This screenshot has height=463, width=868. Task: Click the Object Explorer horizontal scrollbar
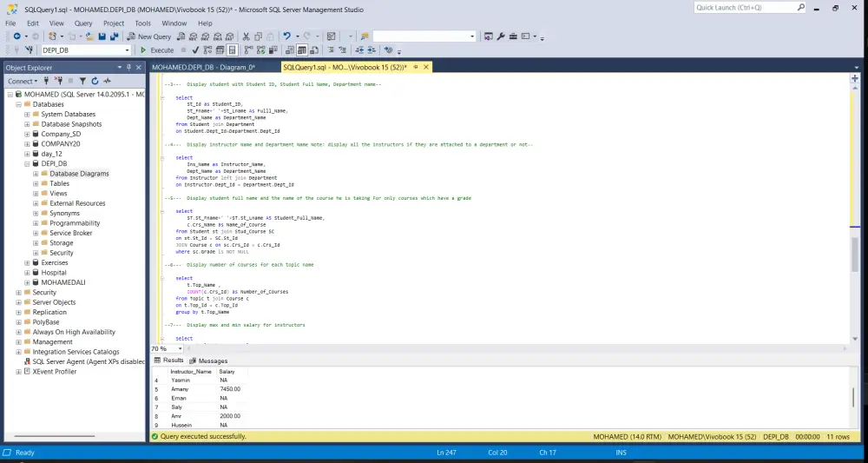[x=54, y=436]
